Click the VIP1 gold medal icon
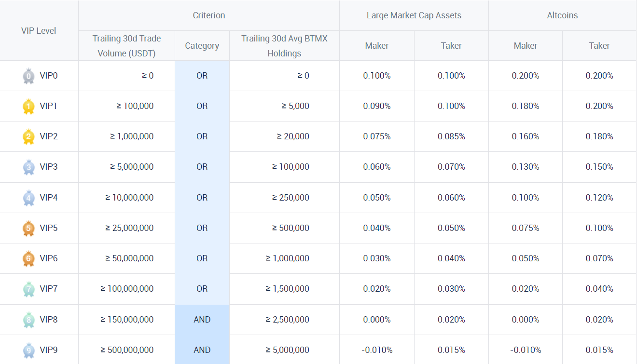Screen dimensions: 637x364 [28, 107]
